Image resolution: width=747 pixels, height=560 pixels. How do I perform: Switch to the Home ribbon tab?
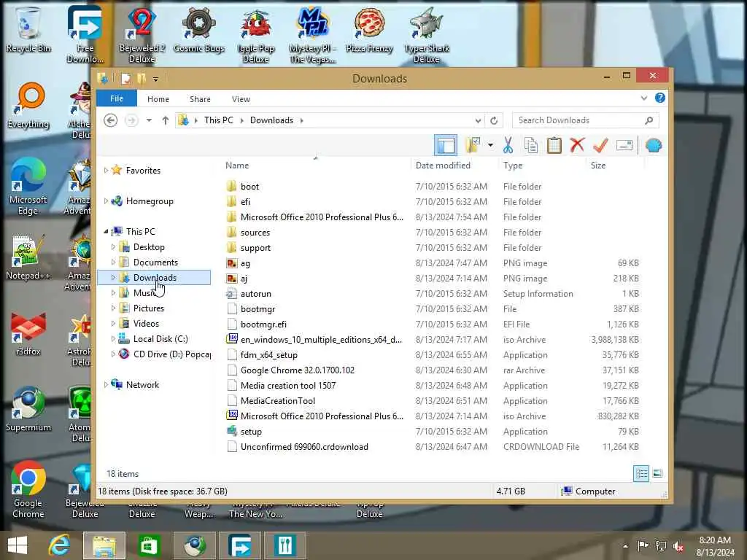tap(158, 99)
